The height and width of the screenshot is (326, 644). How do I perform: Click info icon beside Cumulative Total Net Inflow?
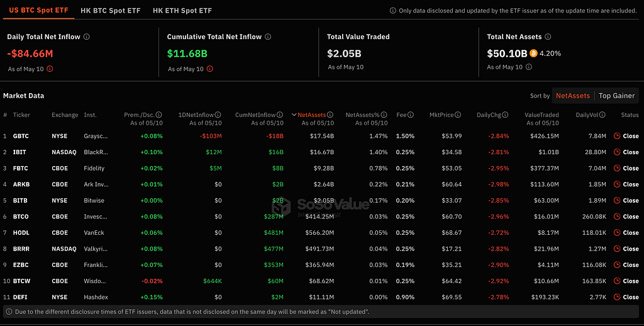coord(268,37)
